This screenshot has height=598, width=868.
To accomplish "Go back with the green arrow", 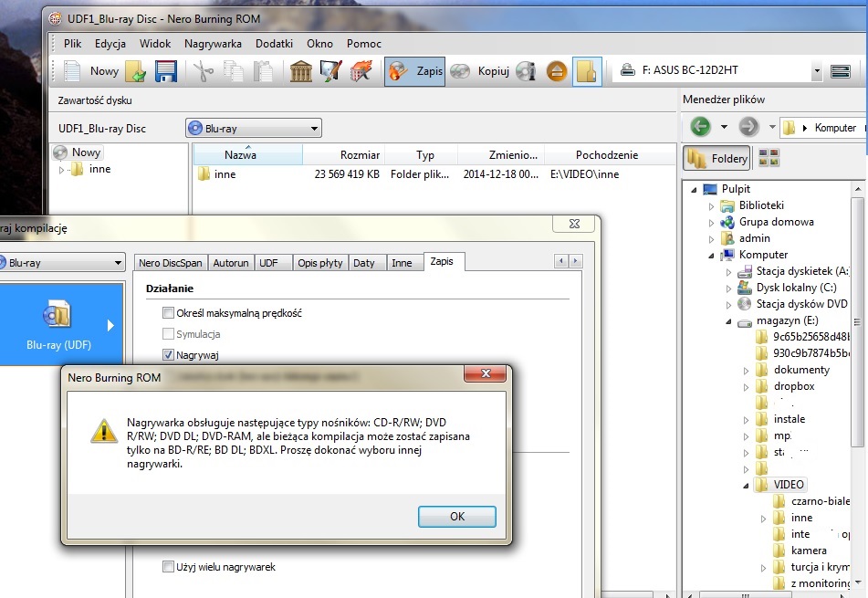I will (700, 127).
